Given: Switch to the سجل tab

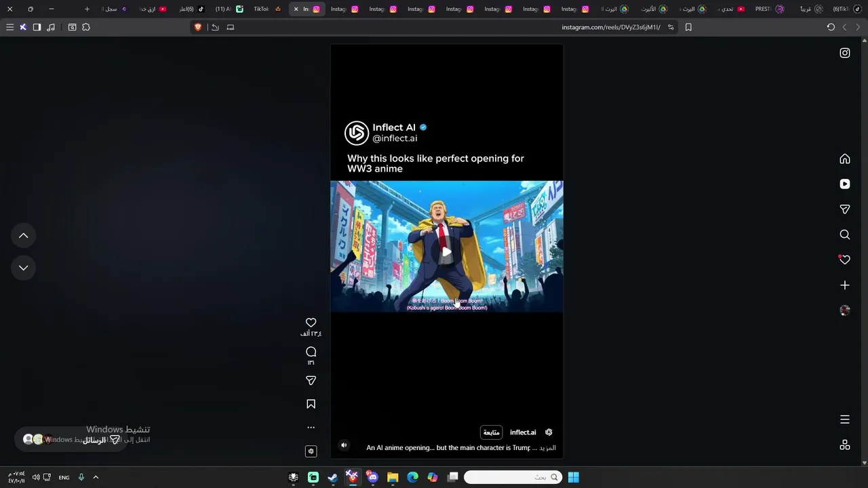Looking at the screenshot, I should [115, 9].
